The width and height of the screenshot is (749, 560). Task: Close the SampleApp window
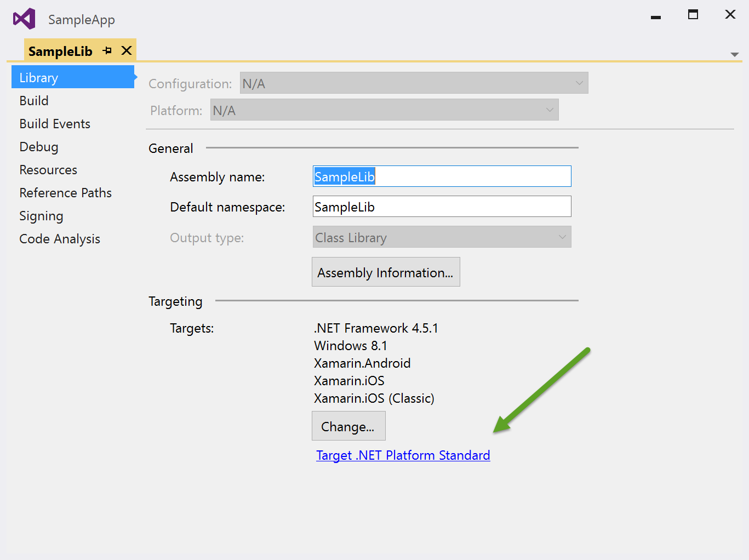click(730, 15)
